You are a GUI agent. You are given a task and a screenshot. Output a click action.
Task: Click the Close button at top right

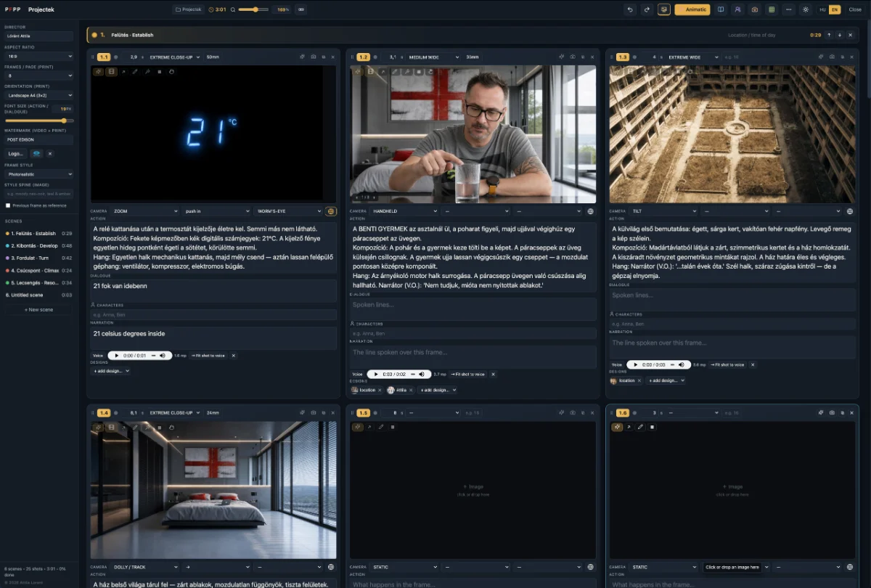pyautogui.click(x=855, y=9)
